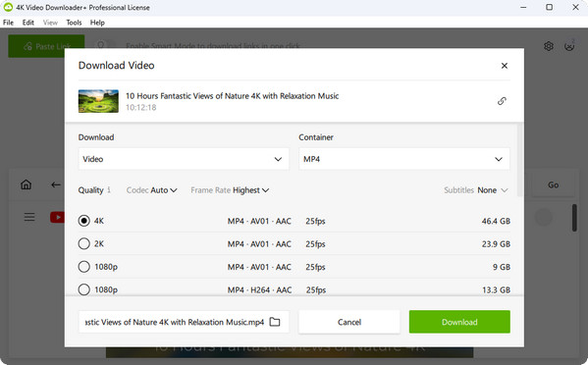588x365 pixels.
Task: Click the 10:12:18 duration text
Action: 140,108
